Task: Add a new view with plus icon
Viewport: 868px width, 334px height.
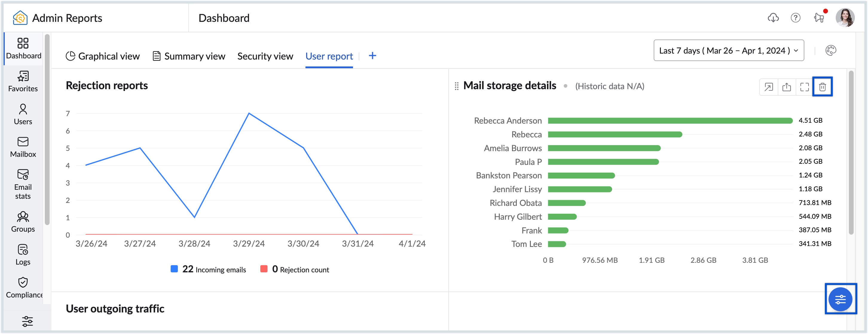Action: [x=372, y=56]
